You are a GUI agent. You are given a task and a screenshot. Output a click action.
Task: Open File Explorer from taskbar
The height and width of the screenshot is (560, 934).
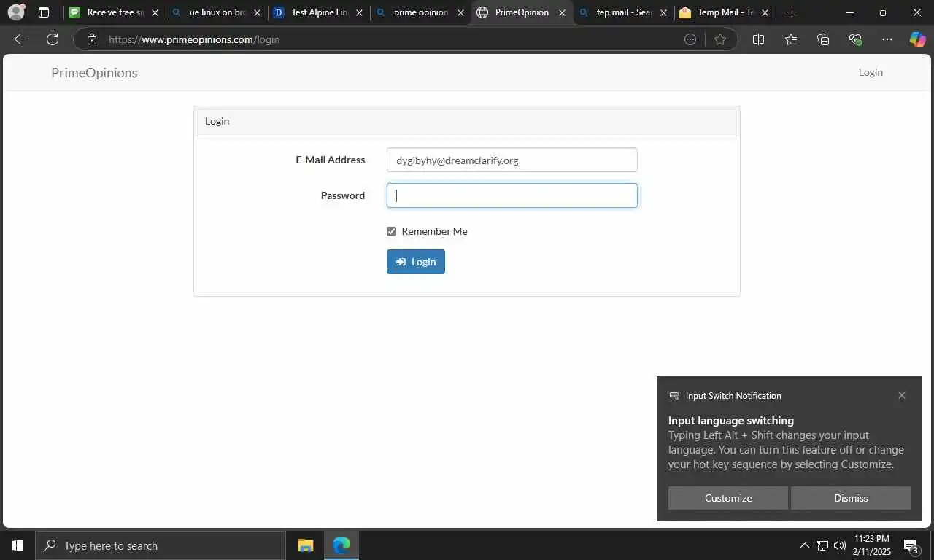pyautogui.click(x=305, y=545)
